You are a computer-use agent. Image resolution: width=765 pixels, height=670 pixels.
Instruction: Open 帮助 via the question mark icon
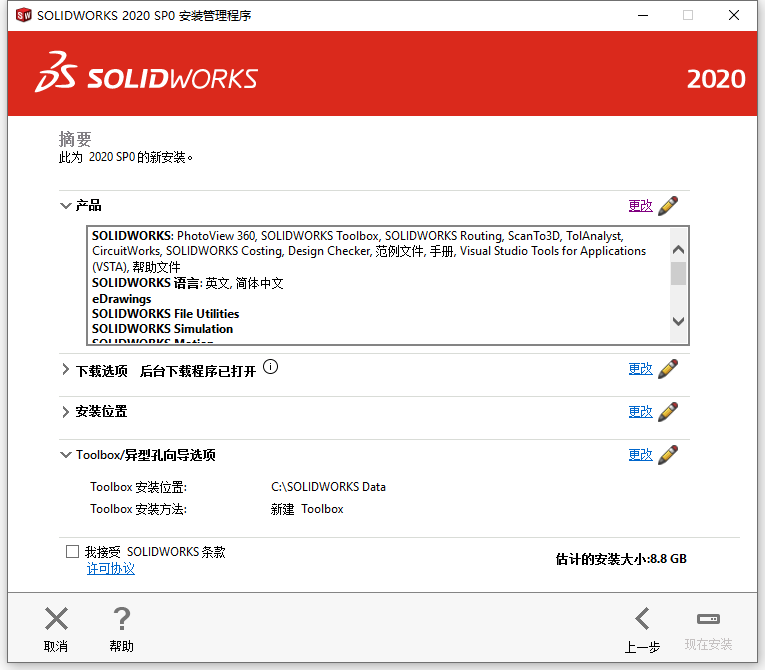(121, 619)
